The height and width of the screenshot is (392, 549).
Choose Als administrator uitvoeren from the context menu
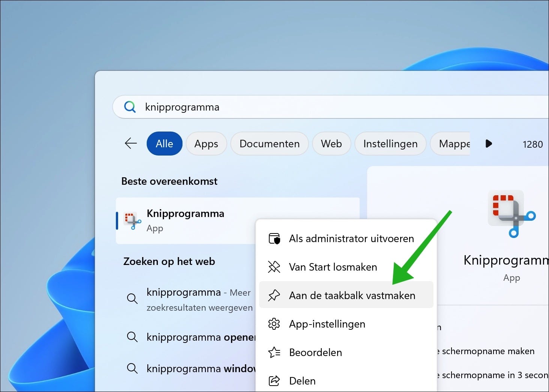point(351,238)
